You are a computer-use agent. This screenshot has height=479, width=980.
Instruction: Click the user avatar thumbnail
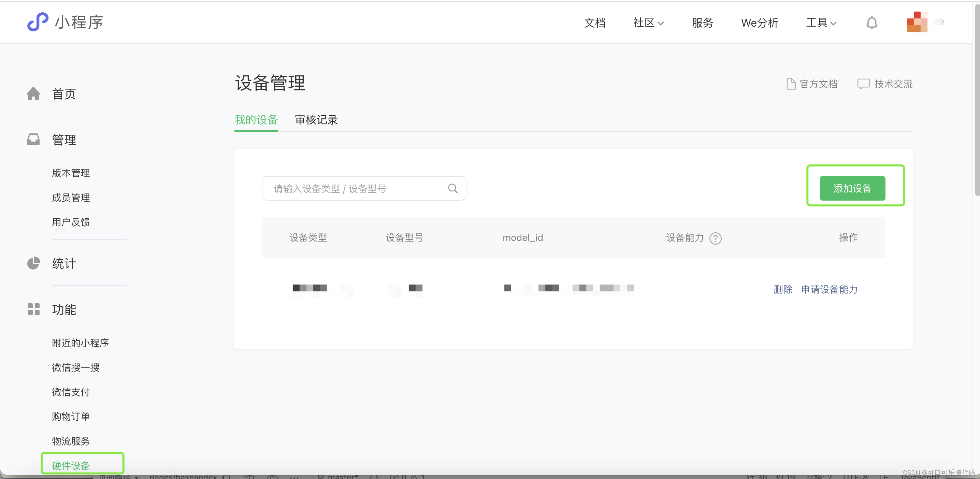[917, 22]
